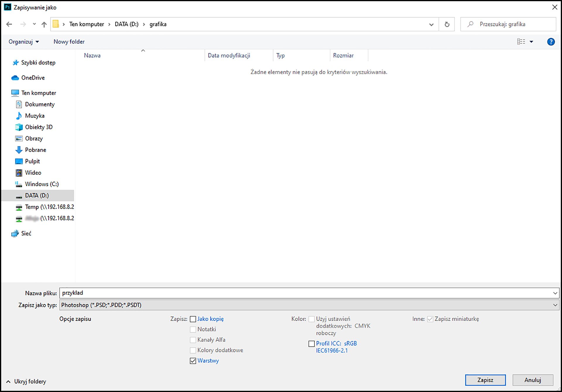562x392 pixels.
Task: Enable the Jako kopię checkbox
Action: [193, 319]
